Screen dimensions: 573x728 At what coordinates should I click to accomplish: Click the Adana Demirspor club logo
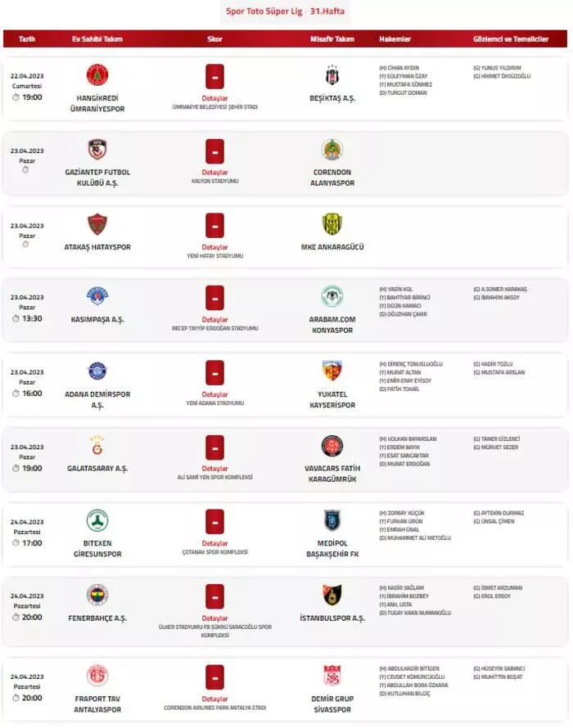click(x=97, y=371)
